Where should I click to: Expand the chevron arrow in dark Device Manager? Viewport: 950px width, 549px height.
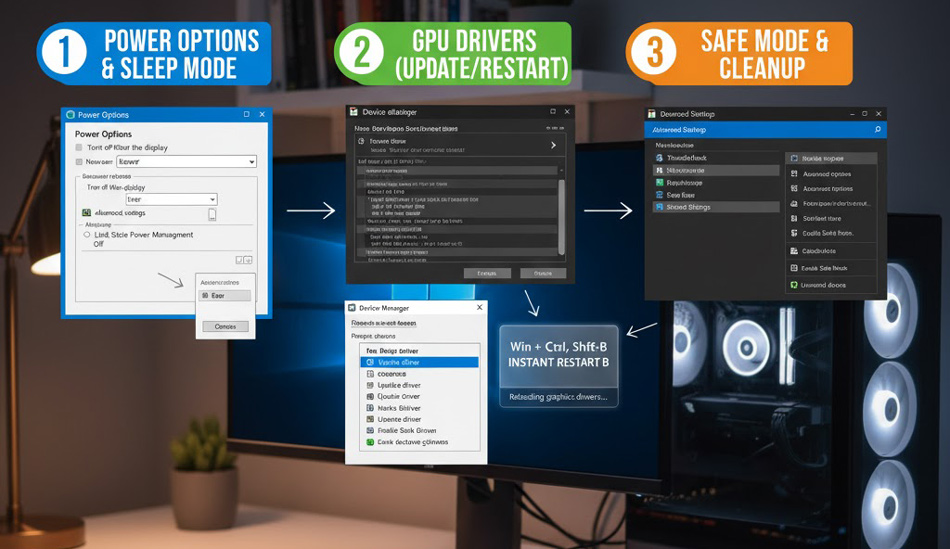pyautogui.click(x=553, y=145)
